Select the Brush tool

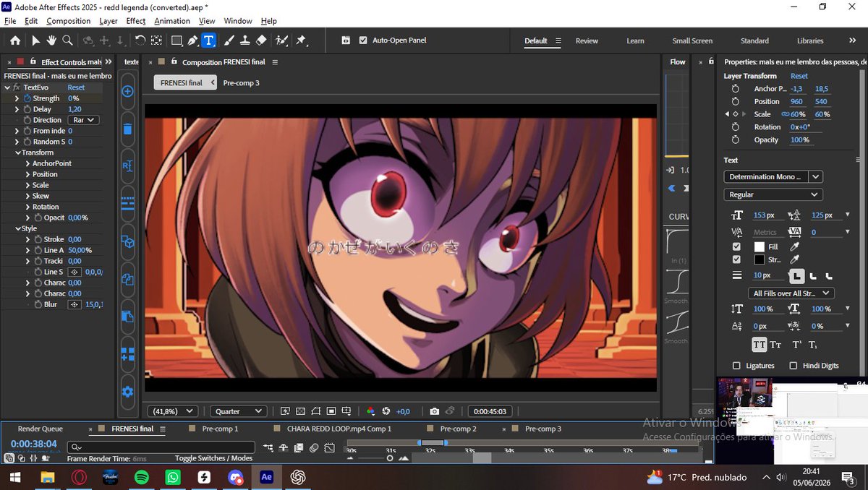229,40
